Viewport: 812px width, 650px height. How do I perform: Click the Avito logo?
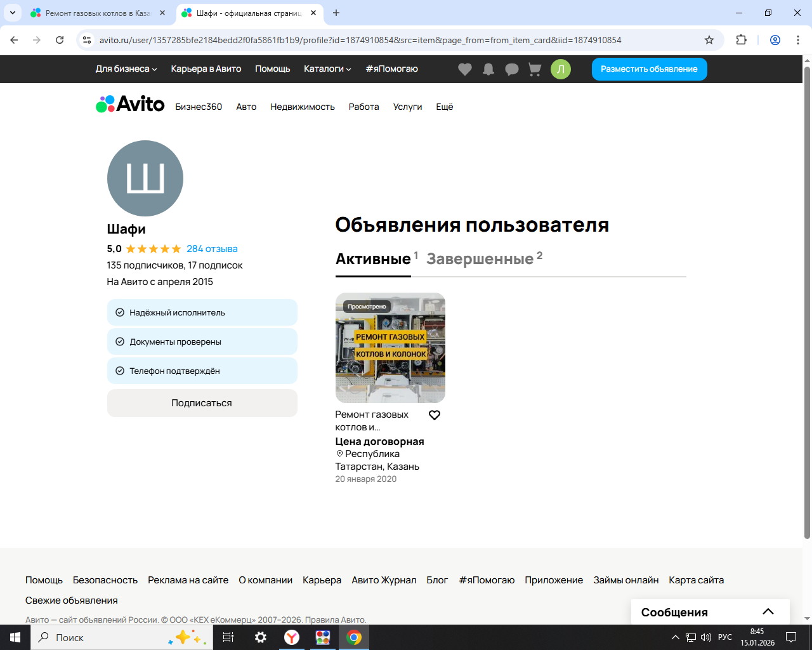pyautogui.click(x=130, y=104)
